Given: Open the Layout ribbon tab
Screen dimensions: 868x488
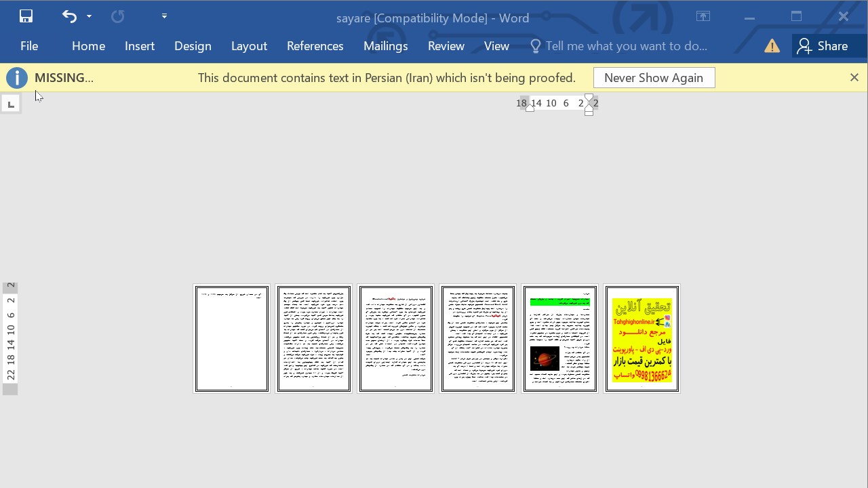Looking at the screenshot, I should (x=249, y=46).
